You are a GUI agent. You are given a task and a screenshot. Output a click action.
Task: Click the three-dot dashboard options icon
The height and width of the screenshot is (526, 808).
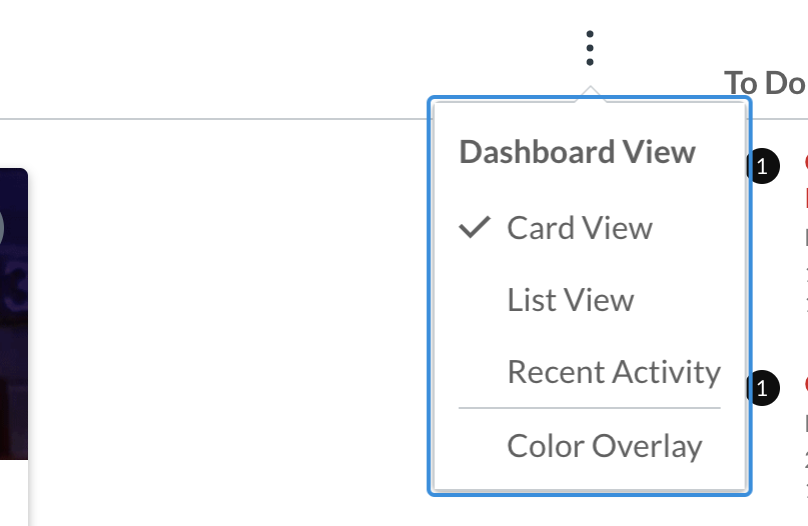point(590,48)
